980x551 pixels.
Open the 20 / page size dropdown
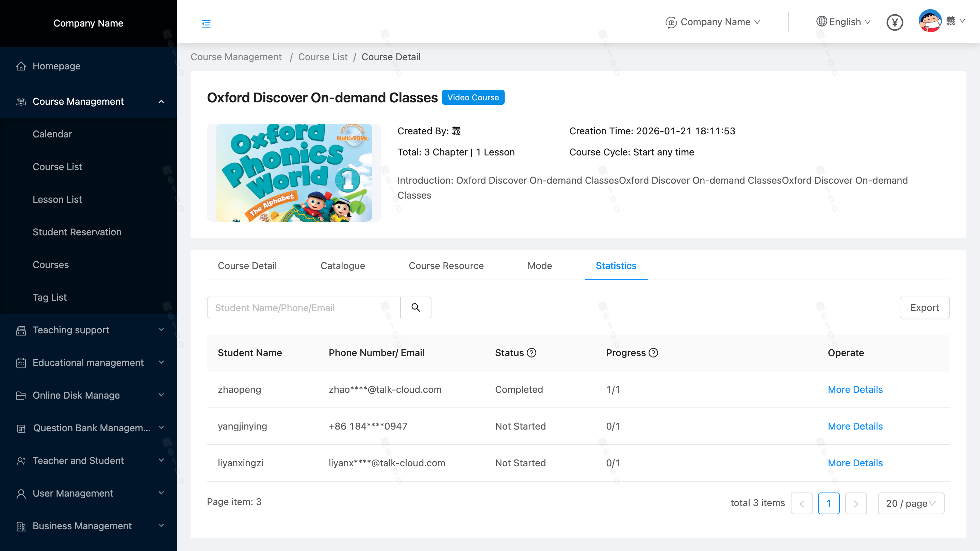910,503
